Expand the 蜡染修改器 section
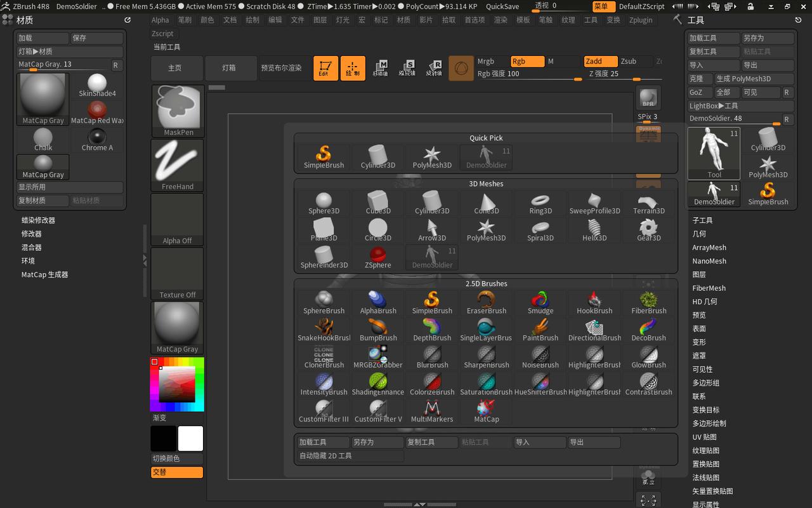 (x=38, y=220)
